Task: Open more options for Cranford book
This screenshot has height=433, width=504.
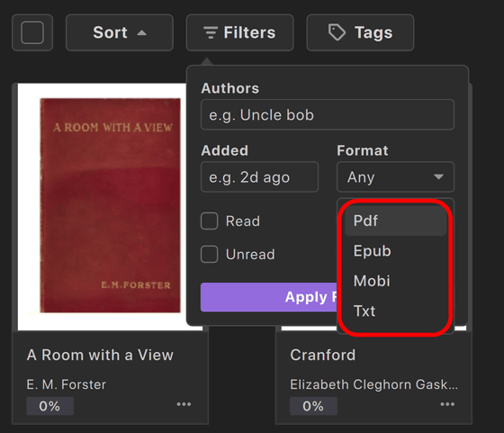Action: point(447,404)
